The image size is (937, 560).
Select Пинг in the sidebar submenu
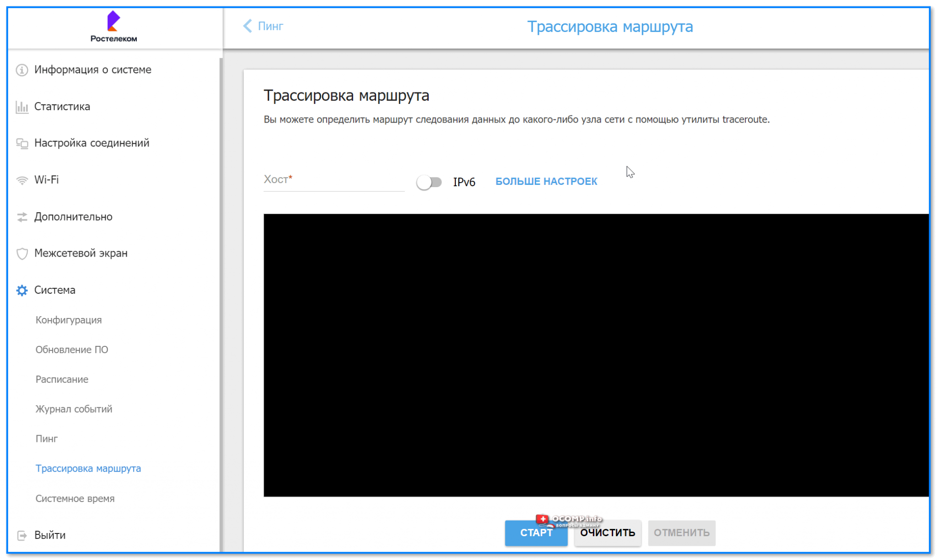47,439
